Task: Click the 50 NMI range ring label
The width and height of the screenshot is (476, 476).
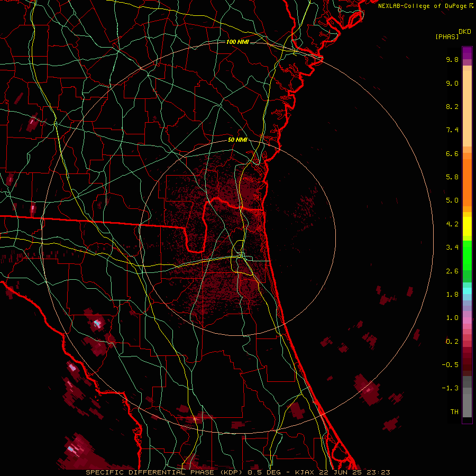Action: coord(237,140)
